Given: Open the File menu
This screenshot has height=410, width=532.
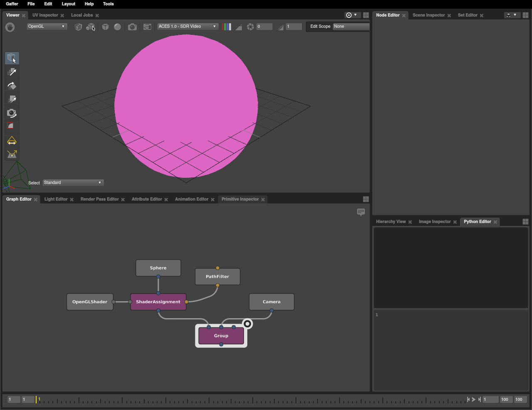Looking at the screenshot, I should (x=31, y=4).
